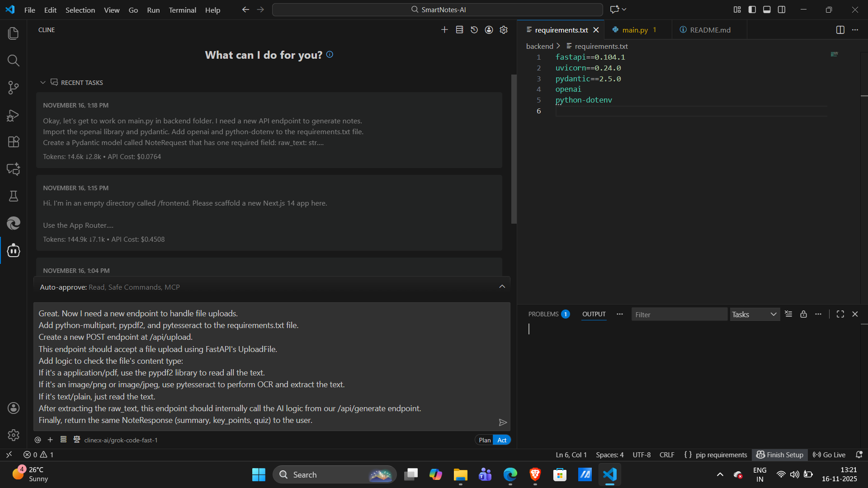Switch Cline to Act mode
The width and height of the screenshot is (868, 488).
click(502, 440)
